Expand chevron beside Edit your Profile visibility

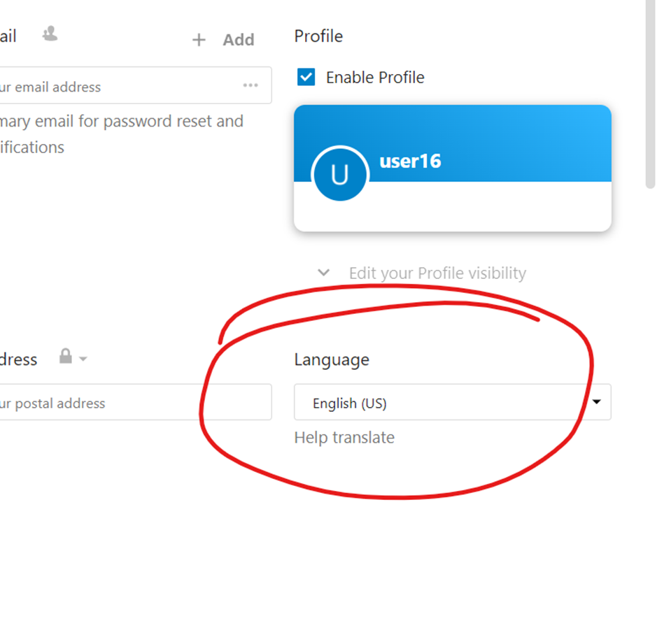pos(323,273)
